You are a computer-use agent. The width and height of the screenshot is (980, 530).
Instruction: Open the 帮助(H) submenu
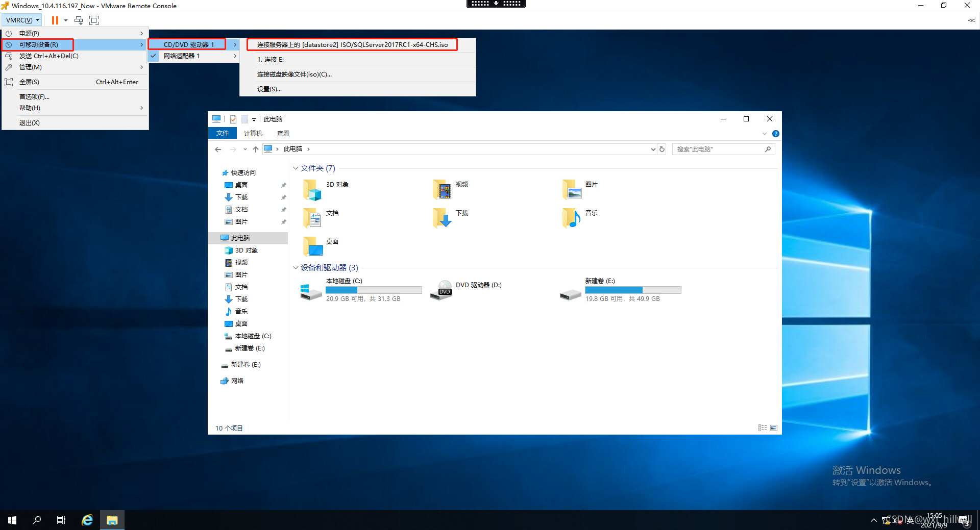pos(75,108)
